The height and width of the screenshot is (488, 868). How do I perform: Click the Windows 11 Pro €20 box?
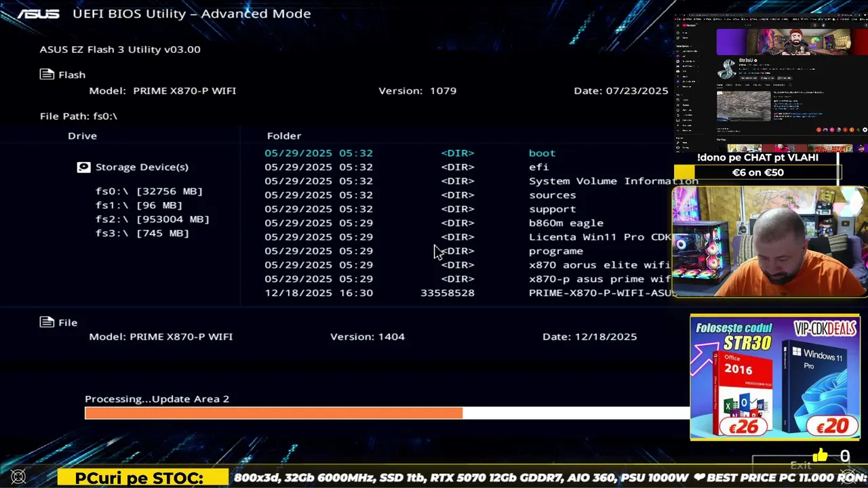(821, 386)
